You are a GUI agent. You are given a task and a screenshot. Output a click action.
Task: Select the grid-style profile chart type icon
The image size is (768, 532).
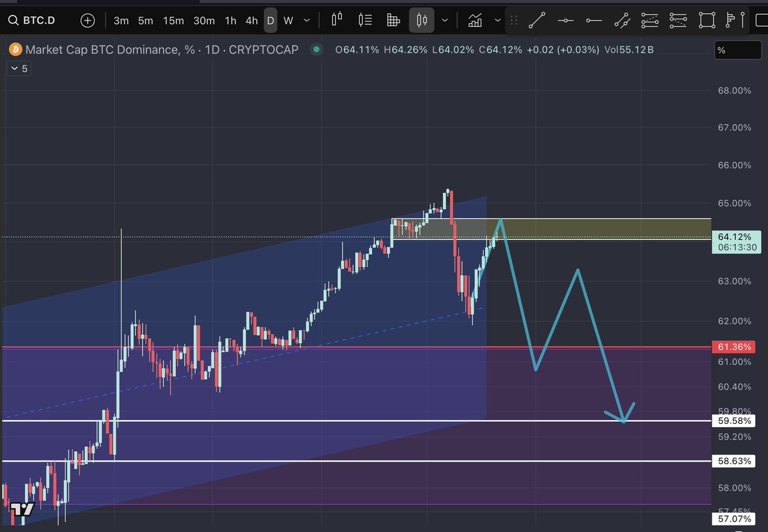pos(394,20)
